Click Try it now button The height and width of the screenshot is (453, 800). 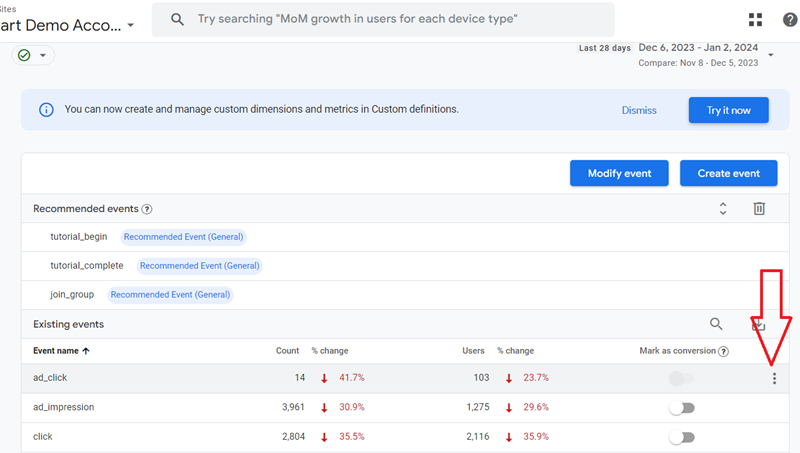(x=729, y=110)
